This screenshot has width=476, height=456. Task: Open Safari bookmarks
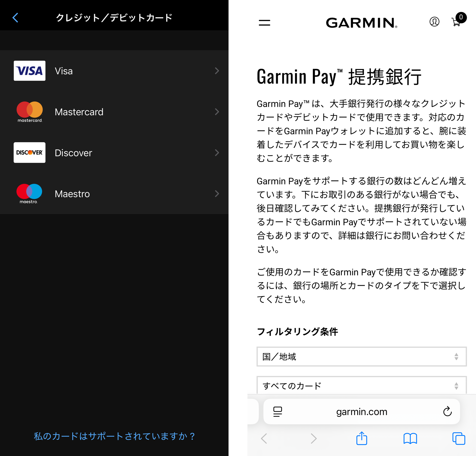tap(410, 438)
